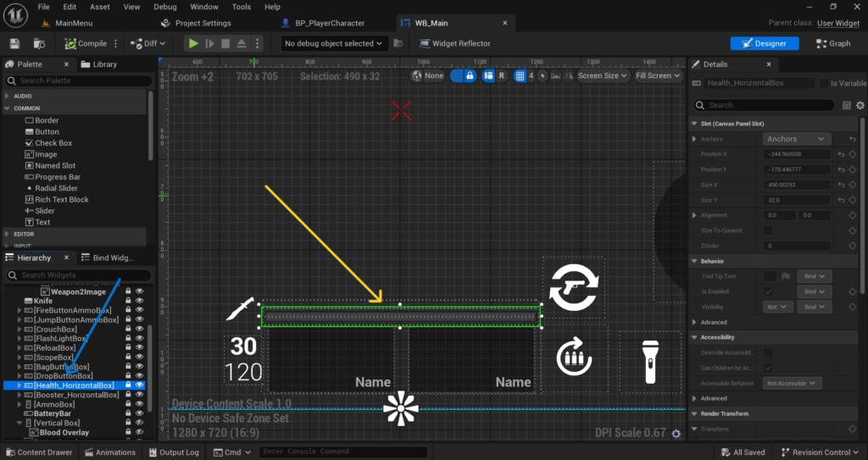Open the Fill Screen dropdown
This screenshot has width=868, height=460.
click(658, 76)
